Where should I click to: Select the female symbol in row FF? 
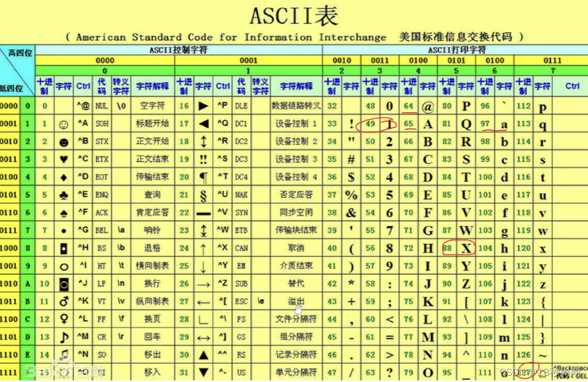(64, 319)
